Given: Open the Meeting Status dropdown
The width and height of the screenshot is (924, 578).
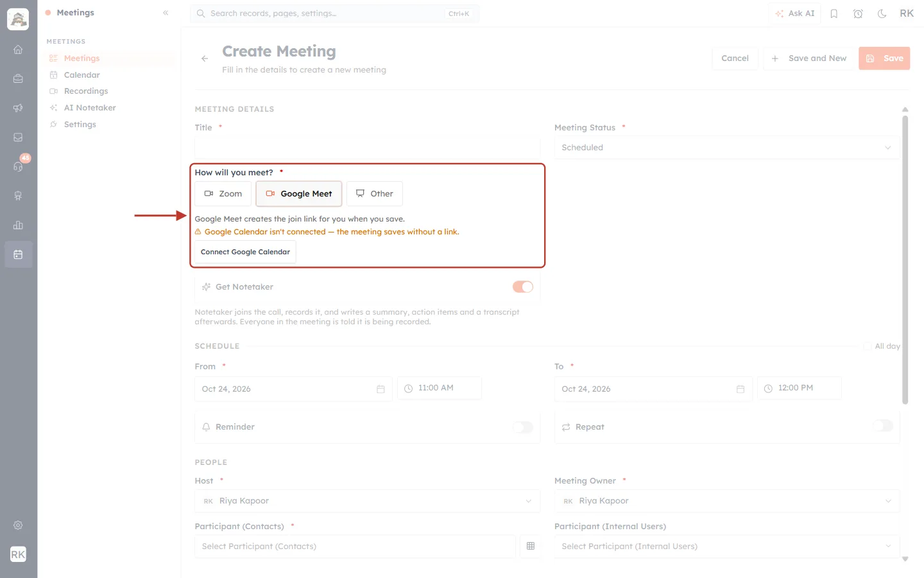Looking at the screenshot, I should tap(727, 148).
